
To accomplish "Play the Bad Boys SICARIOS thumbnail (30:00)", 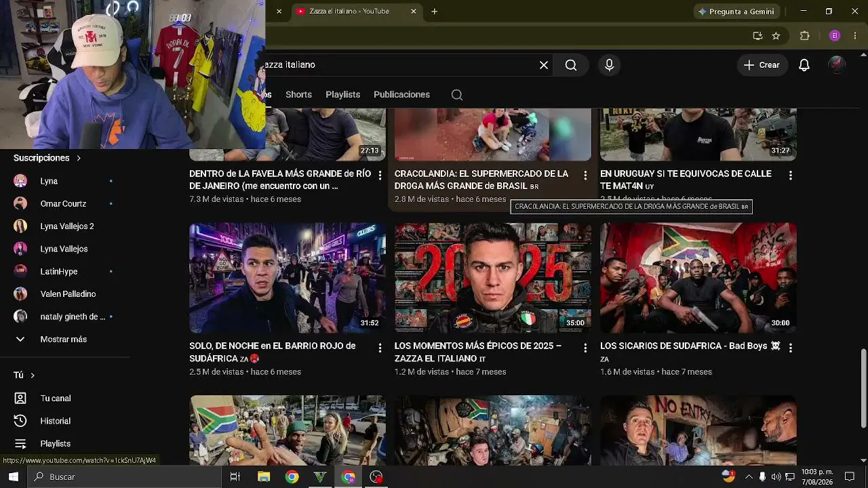I will click(x=698, y=278).
